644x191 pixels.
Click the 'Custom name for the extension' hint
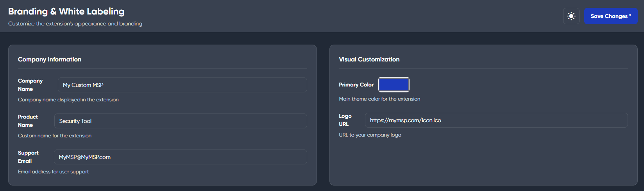coord(55,136)
